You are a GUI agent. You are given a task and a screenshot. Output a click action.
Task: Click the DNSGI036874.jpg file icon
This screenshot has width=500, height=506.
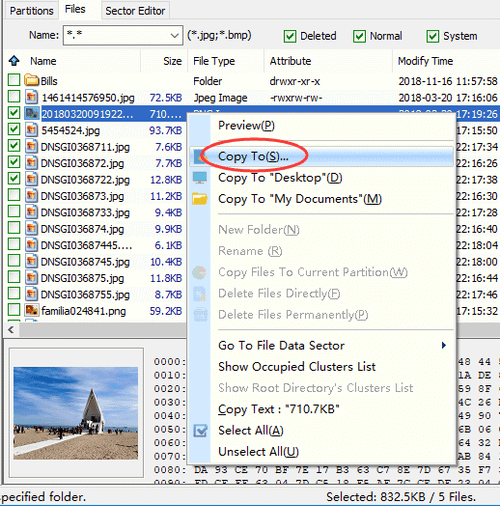coord(31,228)
